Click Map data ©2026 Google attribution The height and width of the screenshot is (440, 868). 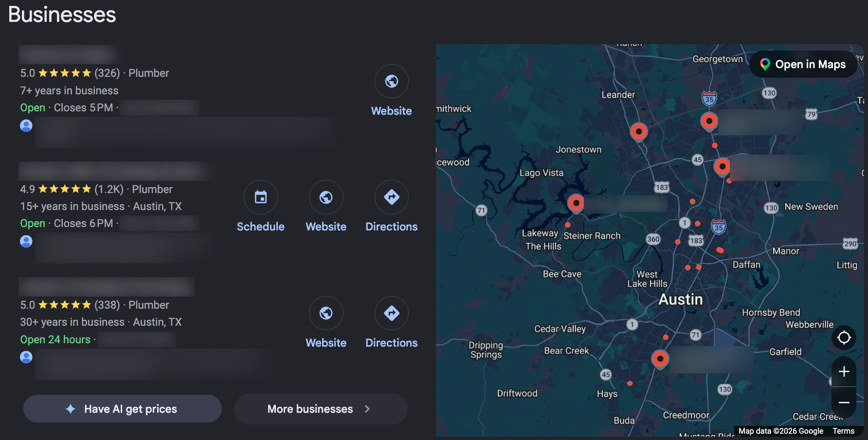pyautogui.click(x=781, y=431)
